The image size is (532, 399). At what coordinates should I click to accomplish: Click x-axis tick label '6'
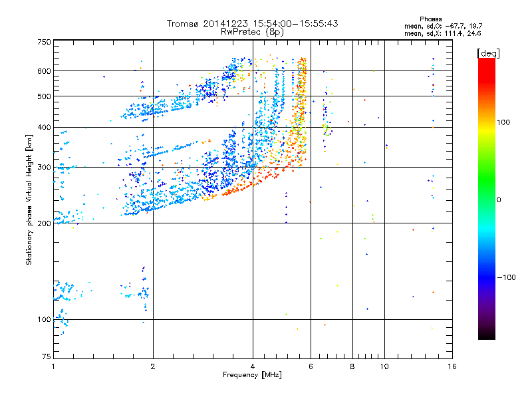pyautogui.click(x=311, y=366)
